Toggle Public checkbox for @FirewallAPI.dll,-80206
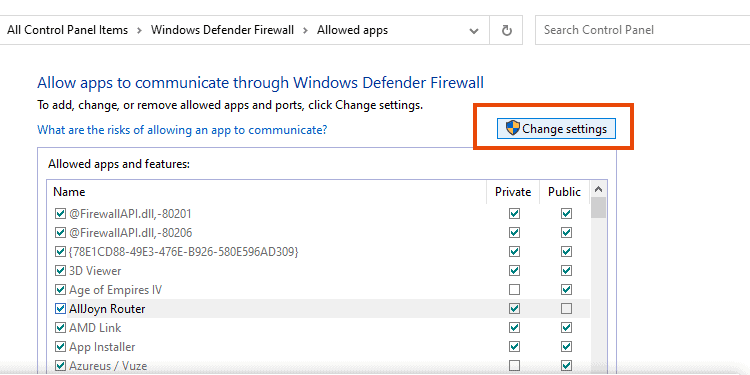This screenshot has height=375, width=750. 566,232
